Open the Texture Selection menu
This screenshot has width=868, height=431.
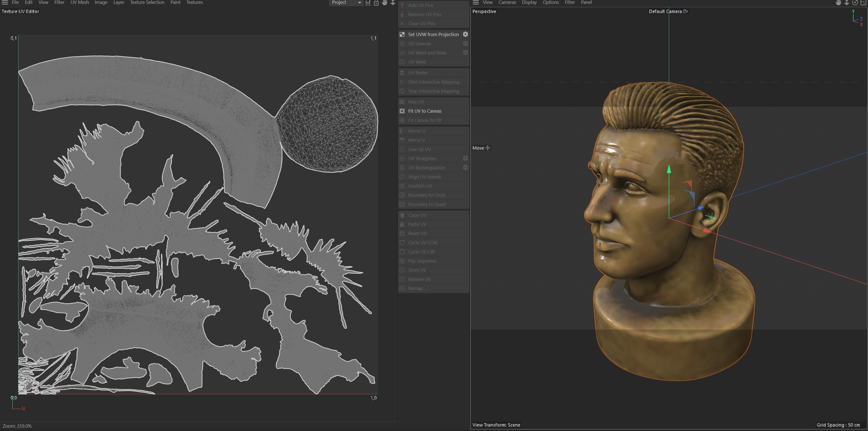(147, 2)
